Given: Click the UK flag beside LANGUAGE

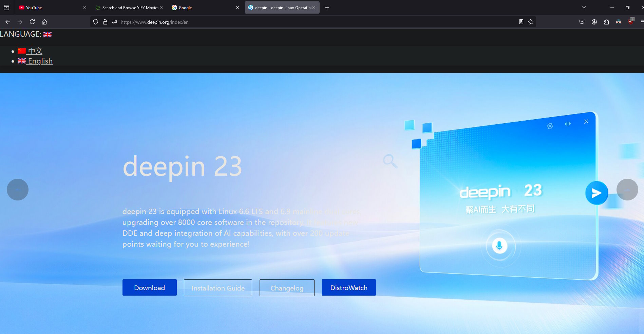Looking at the screenshot, I should click(x=48, y=34).
